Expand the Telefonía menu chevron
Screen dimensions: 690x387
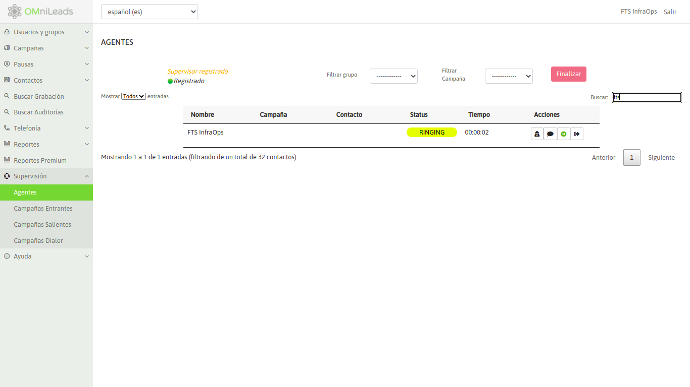[87, 128]
